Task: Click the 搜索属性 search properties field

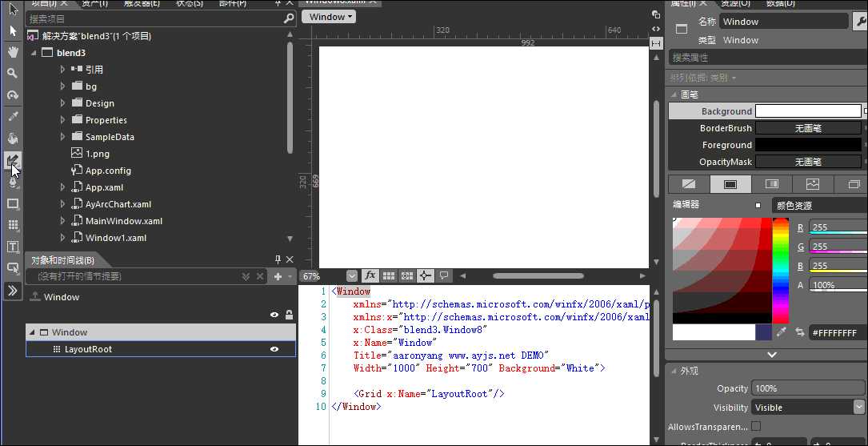Action: [766, 58]
